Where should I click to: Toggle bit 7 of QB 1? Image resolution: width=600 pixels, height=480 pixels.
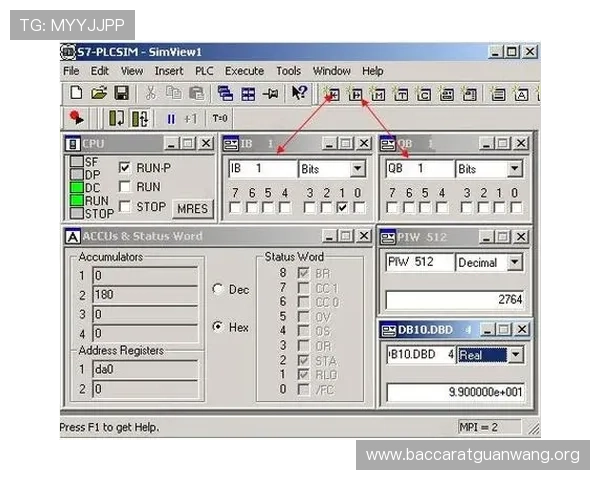(x=392, y=207)
